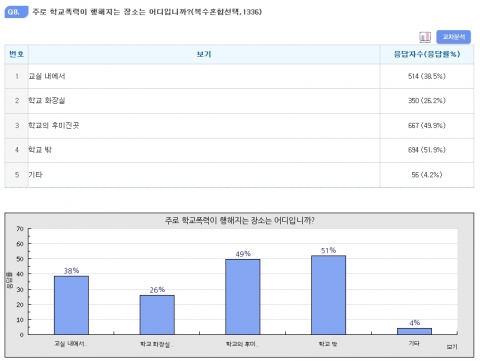480x361 pixels.
Task: Select the row 학교 화장실
Action: (239, 101)
